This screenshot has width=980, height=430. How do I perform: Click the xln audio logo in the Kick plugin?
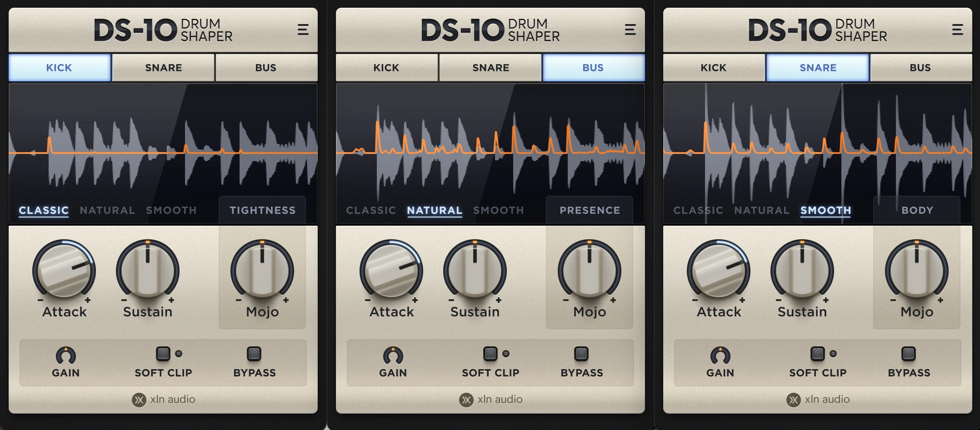pos(164,400)
